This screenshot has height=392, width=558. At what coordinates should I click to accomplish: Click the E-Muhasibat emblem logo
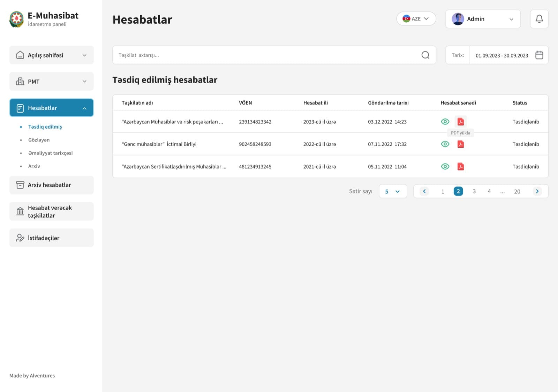[16, 19]
